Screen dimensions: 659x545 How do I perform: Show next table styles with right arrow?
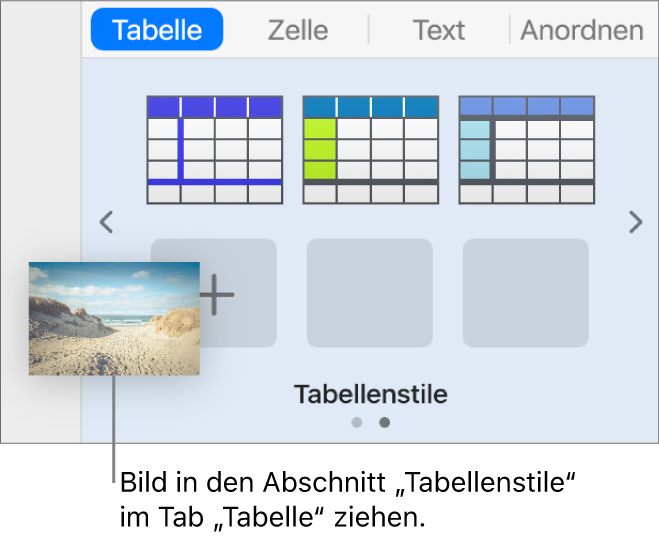pos(635,222)
